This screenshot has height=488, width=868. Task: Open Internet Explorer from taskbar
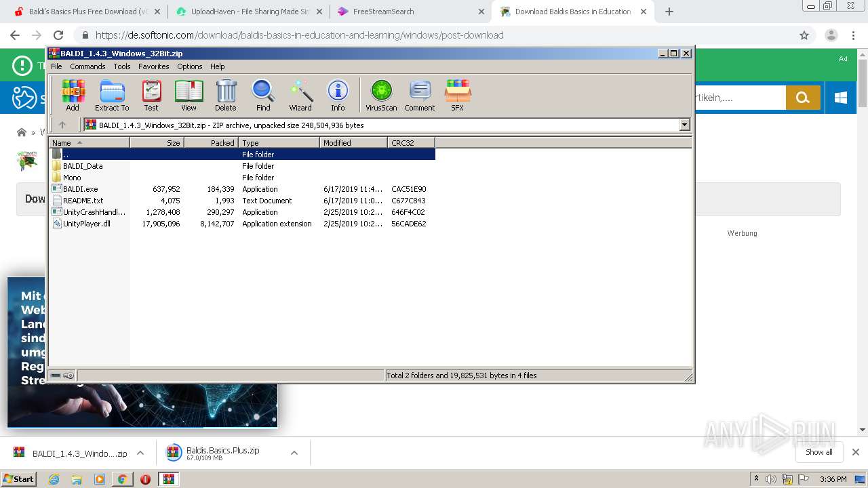pos(54,479)
